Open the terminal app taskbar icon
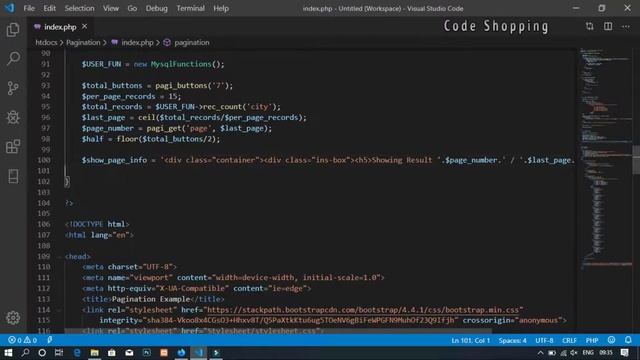This screenshot has width=640, height=360. point(216,353)
